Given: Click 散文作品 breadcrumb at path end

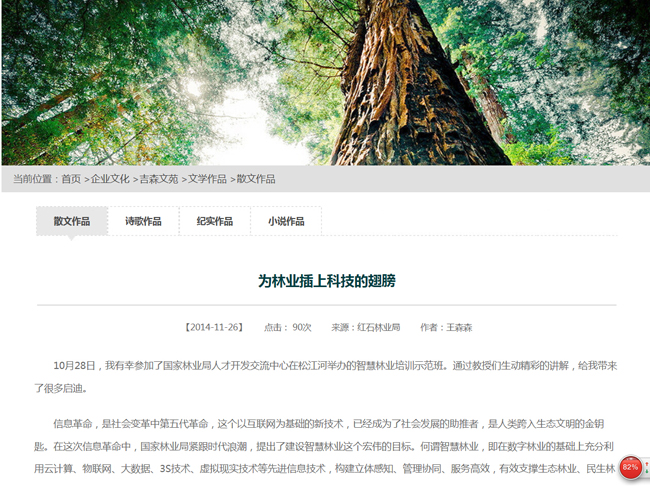Looking at the screenshot, I should tap(256, 179).
